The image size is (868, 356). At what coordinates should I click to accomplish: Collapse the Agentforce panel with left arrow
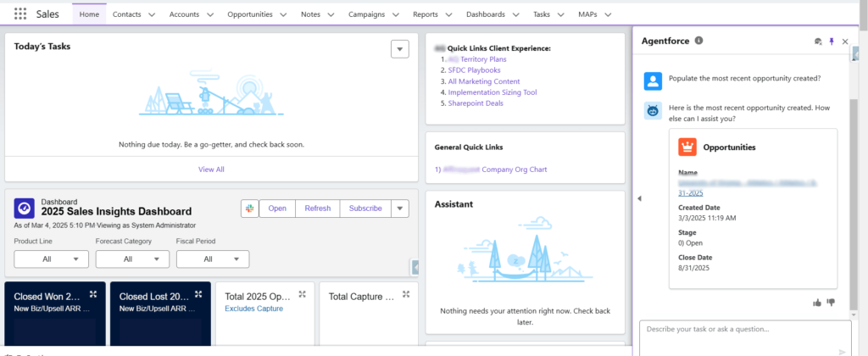(639, 198)
